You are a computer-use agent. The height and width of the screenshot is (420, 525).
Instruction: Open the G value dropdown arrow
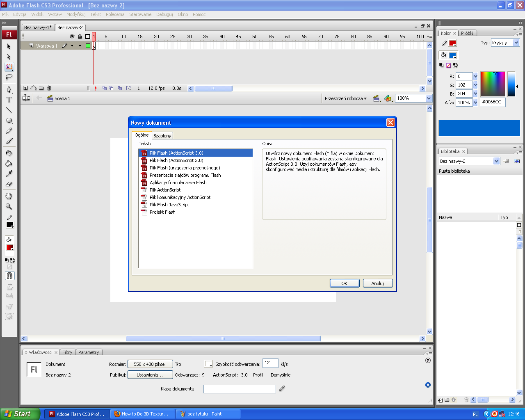click(x=475, y=85)
